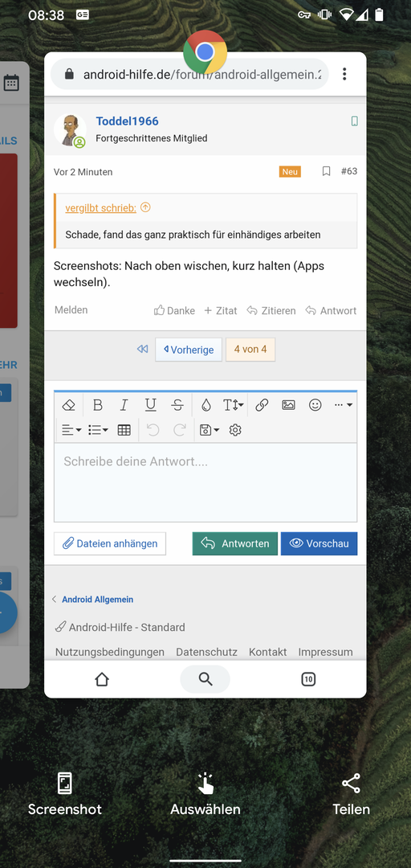Open the editor settings gear

click(x=235, y=430)
